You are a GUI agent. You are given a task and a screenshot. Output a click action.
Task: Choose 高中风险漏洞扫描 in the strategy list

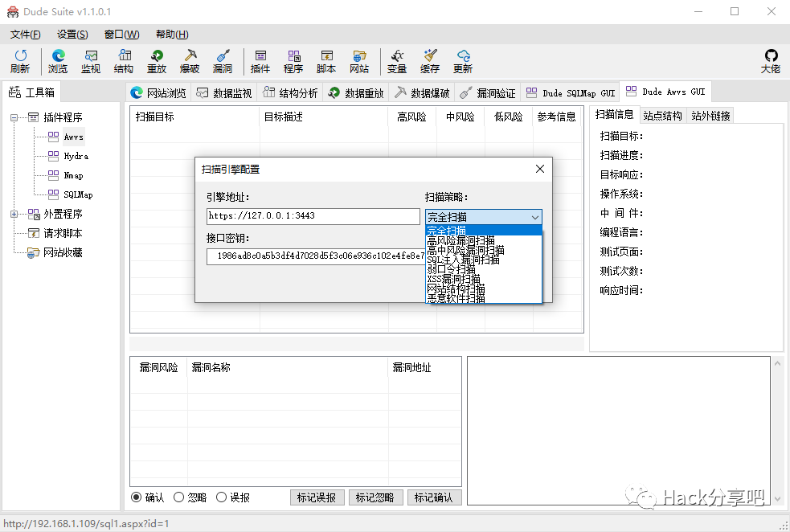point(483,250)
